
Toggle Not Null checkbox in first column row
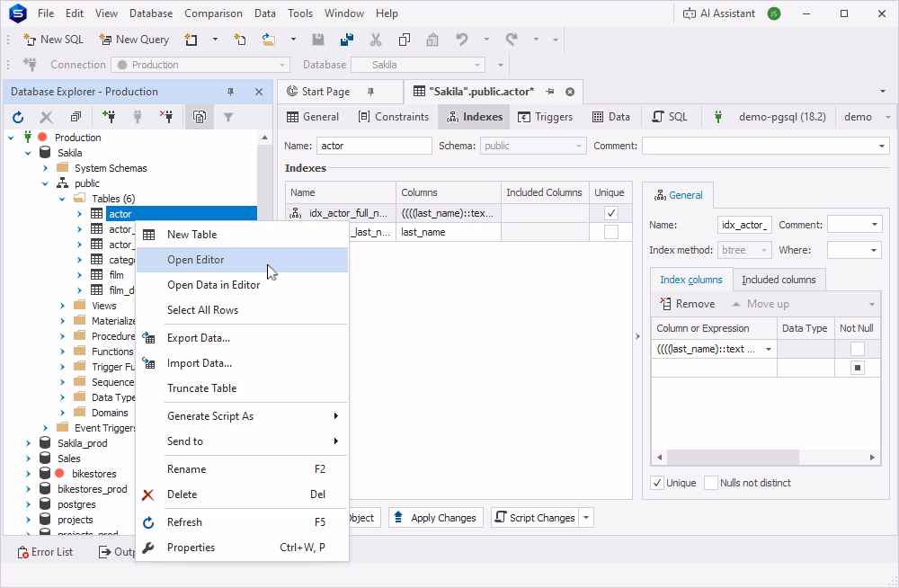(857, 349)
